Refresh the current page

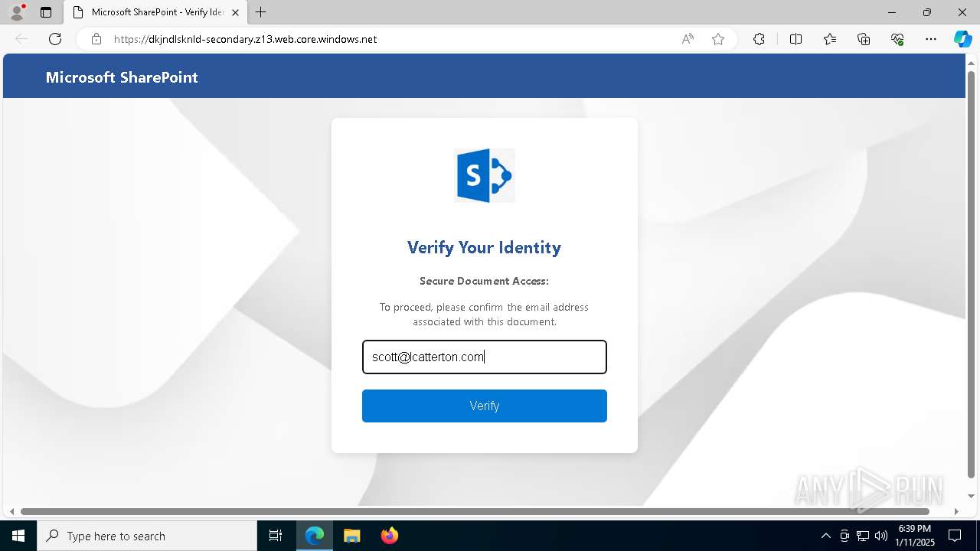[x=55, y=39]
